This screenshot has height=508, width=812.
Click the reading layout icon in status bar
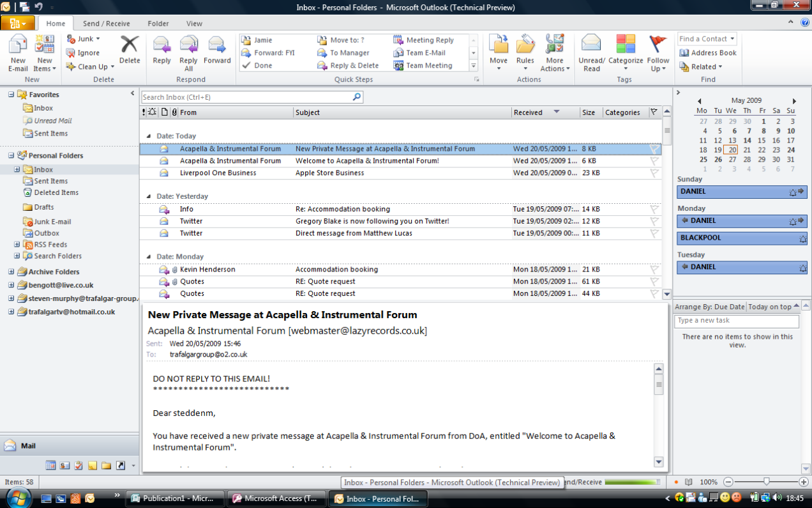click(x=688, y=482)
